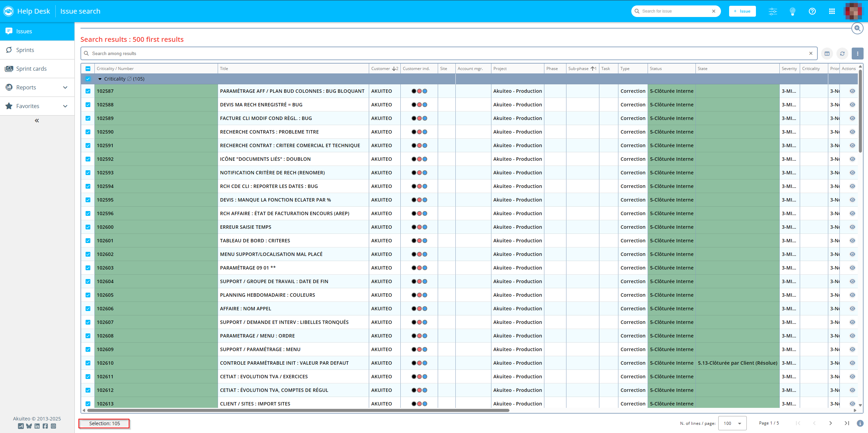Open Sprints in the sidebar
This screenshot has height=433, width=868.
point(25,50)
